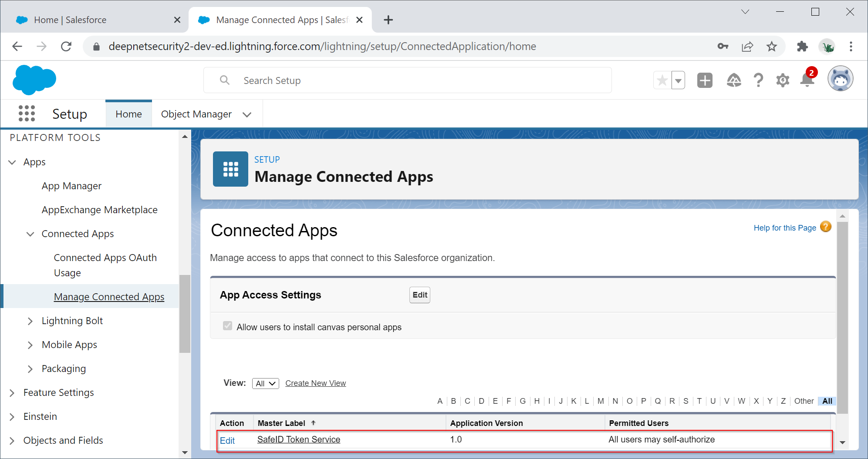Screen dimensions: 868x459
Task: Collapse the Apps tree section
Action: tap(12, 162)
